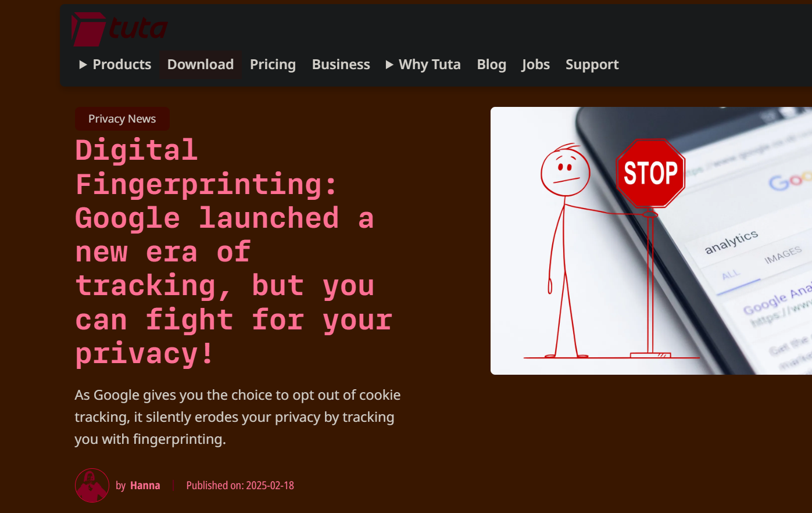Image resolution: width=812 pixels, height=513 pixels.
Task: Go to the Pricing page
Action: click(273, 64)
